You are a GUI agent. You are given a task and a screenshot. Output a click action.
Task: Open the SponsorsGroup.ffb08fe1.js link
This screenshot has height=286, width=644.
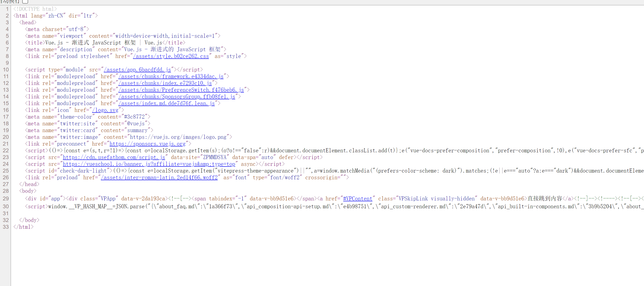(x=177, y=97)
